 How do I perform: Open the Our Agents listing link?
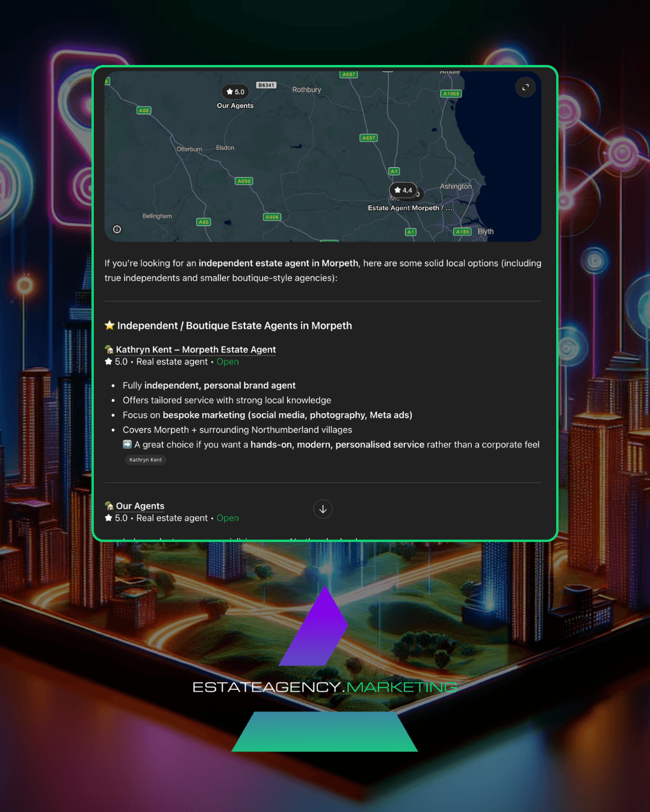coord(140,506)
